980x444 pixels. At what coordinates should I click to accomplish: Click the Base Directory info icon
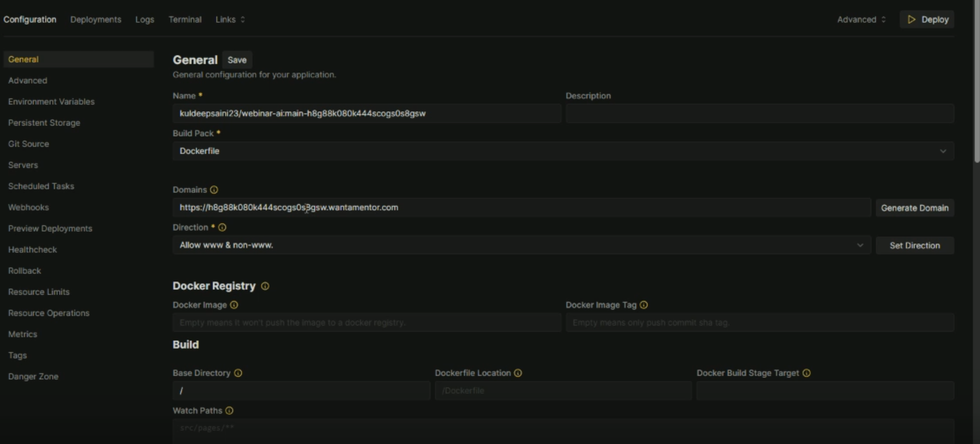238,373
